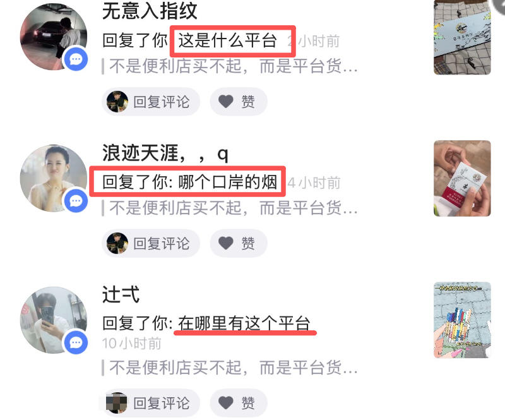The image size is (505, 420).
Task: Open video thumbnail beside 辻式's reply
Action: (462, 320)
